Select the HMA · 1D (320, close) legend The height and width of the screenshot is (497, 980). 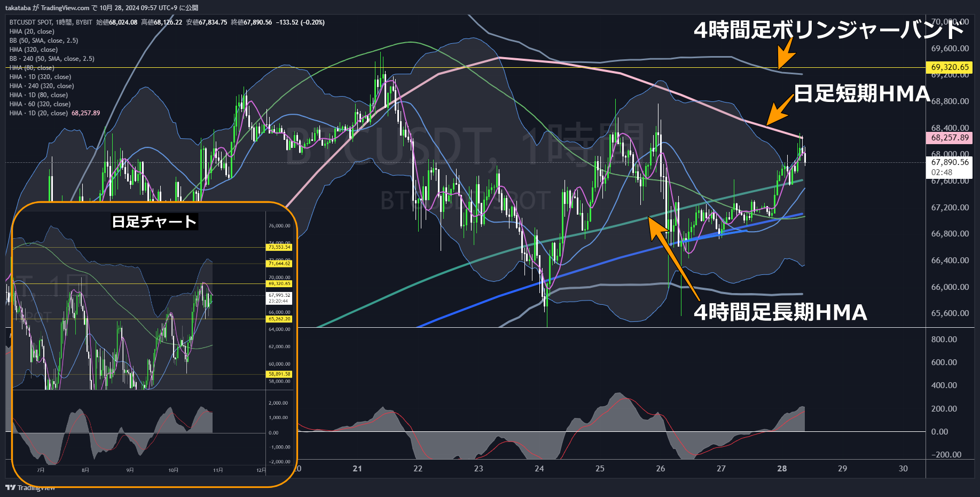pos(40,77)
